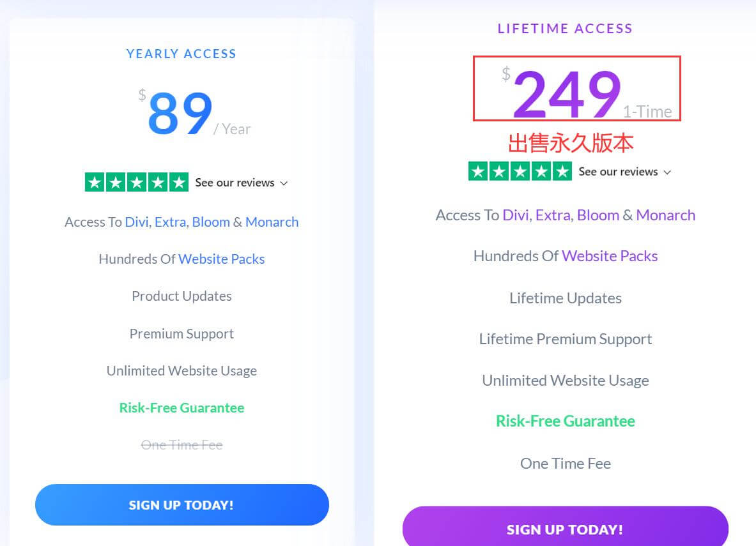Click 'Risk-Free Guarantee' in Yearly plan
The height and width of the screenshot is (546, 756).
tap(181, 408)
